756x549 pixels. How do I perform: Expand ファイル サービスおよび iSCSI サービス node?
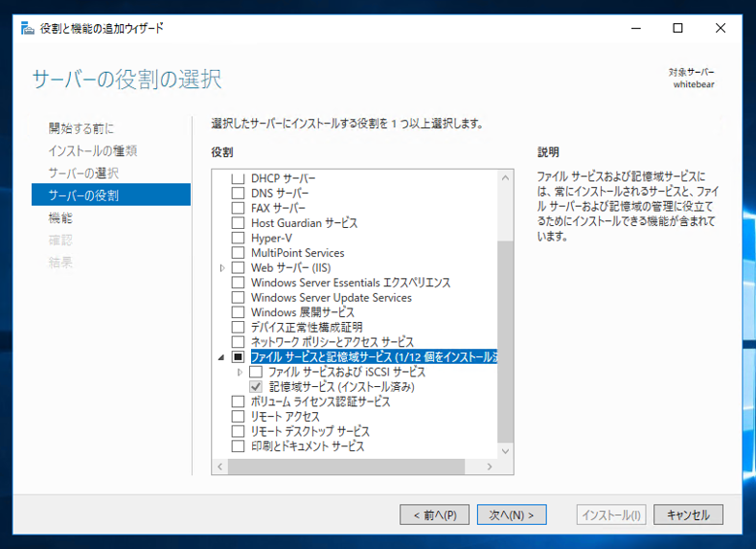click(239, 372)
